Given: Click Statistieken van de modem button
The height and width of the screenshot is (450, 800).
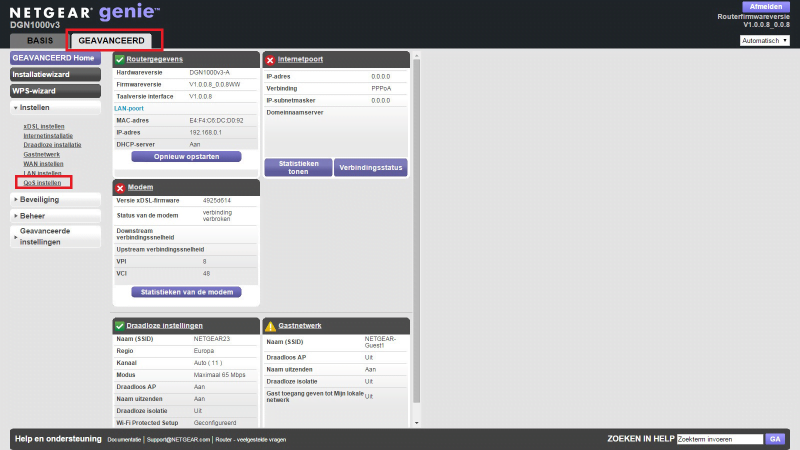Looking at the screenshot, I should point(186,292).
